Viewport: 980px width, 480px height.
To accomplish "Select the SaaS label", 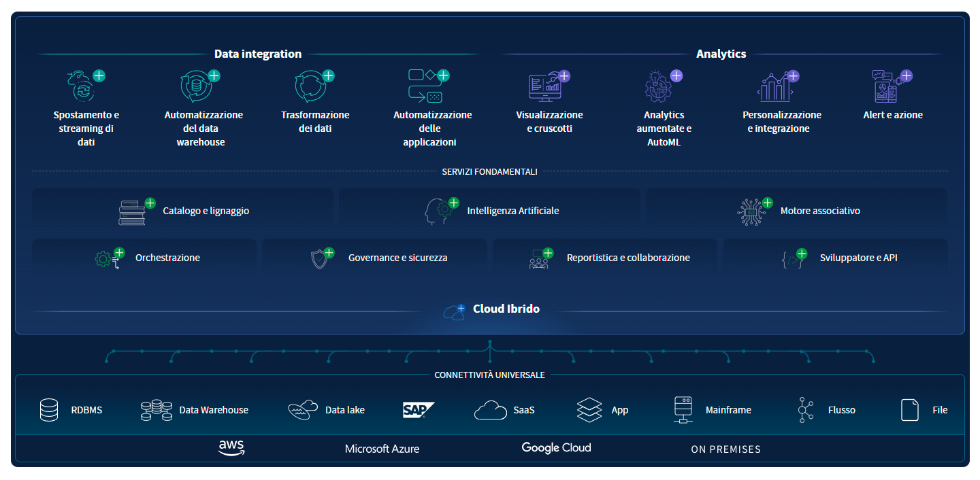I will click(524, 410).
